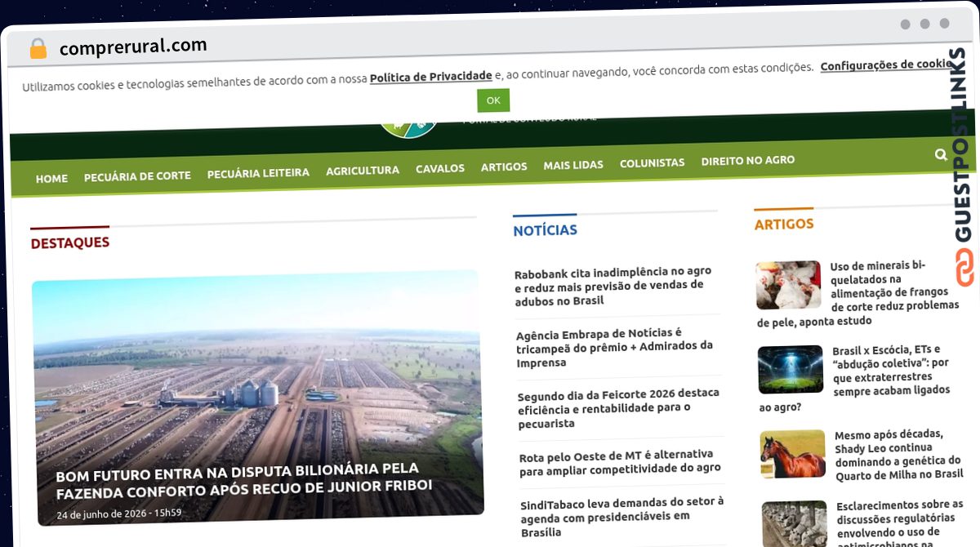Screen dimensions: 980x547
Task: Select the CAVALOS menu item
Action: click(440, 168)
